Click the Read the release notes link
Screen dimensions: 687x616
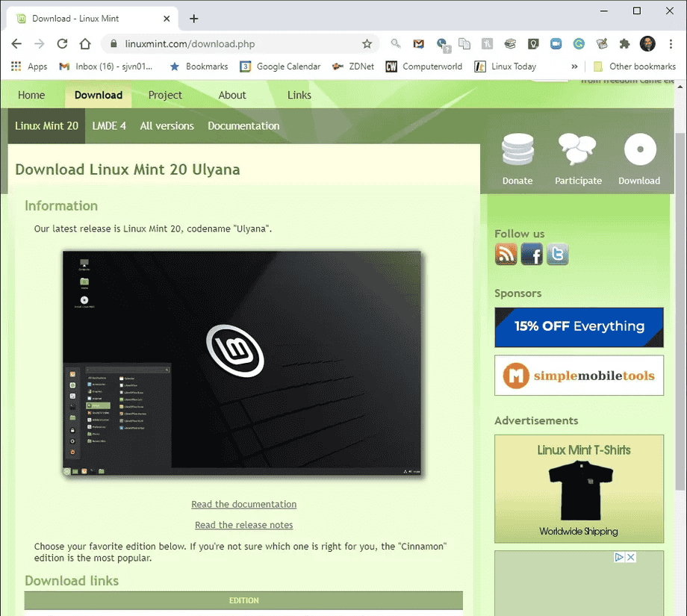[243, 525]
